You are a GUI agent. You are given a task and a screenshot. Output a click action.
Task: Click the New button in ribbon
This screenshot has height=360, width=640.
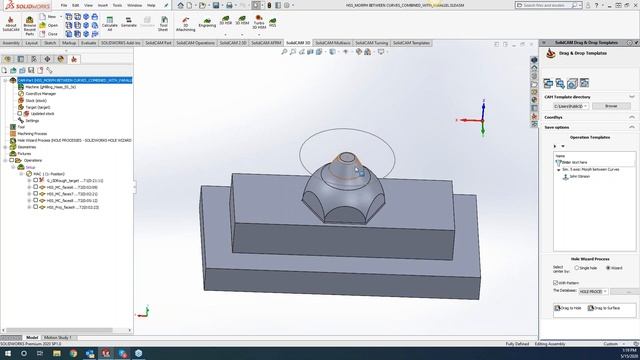point(49,17)
